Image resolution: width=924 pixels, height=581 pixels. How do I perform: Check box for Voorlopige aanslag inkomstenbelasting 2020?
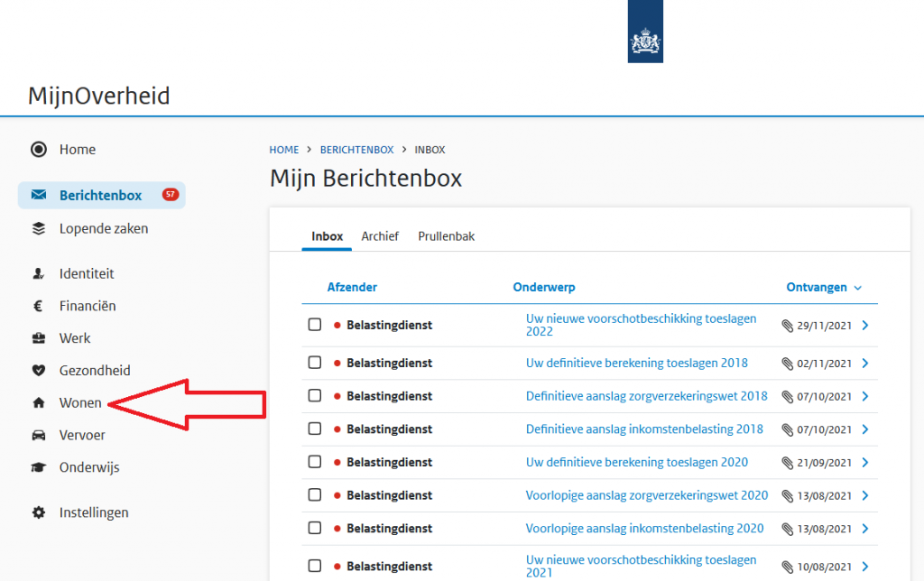pyautogui.click(x=315, y=528)
